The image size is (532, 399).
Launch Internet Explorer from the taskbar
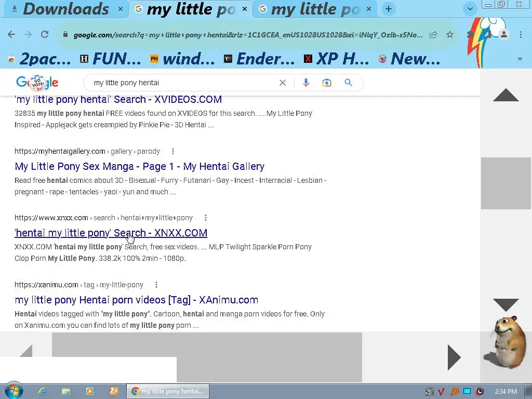pyautogui.click(x=42, y=391)
